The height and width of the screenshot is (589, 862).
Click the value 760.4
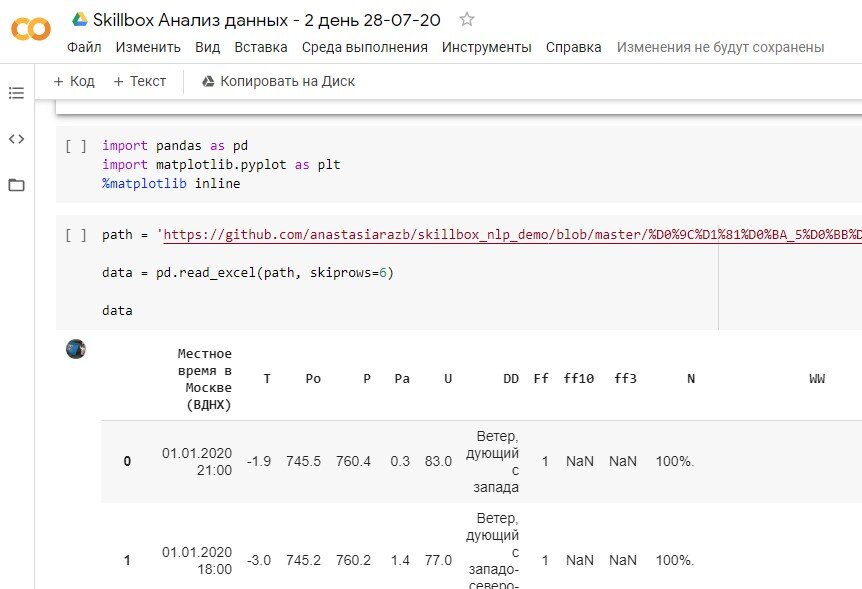click(353, 461)
